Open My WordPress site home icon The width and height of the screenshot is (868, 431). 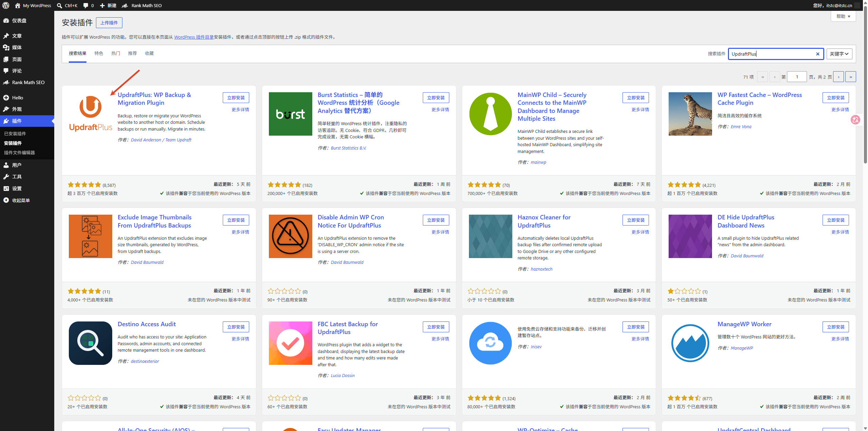(x=18, y=5)
